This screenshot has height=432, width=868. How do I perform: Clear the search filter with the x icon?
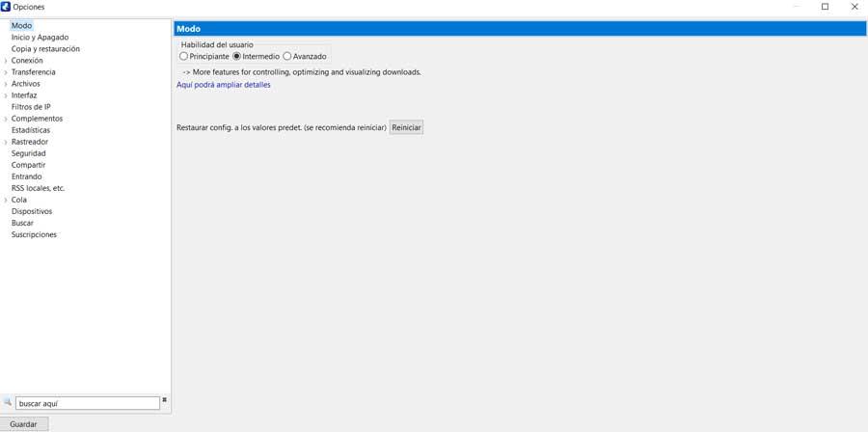point(164,399)
